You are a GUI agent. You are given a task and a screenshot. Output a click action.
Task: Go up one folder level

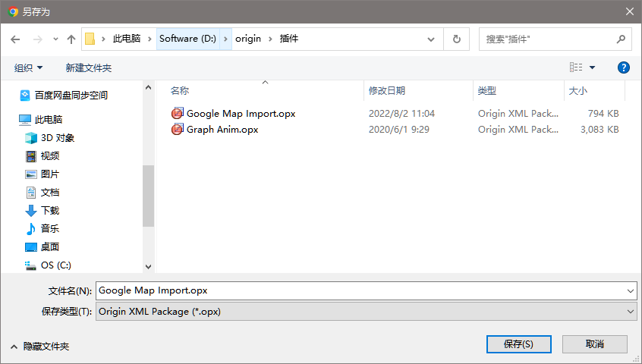tap(71, 39)
